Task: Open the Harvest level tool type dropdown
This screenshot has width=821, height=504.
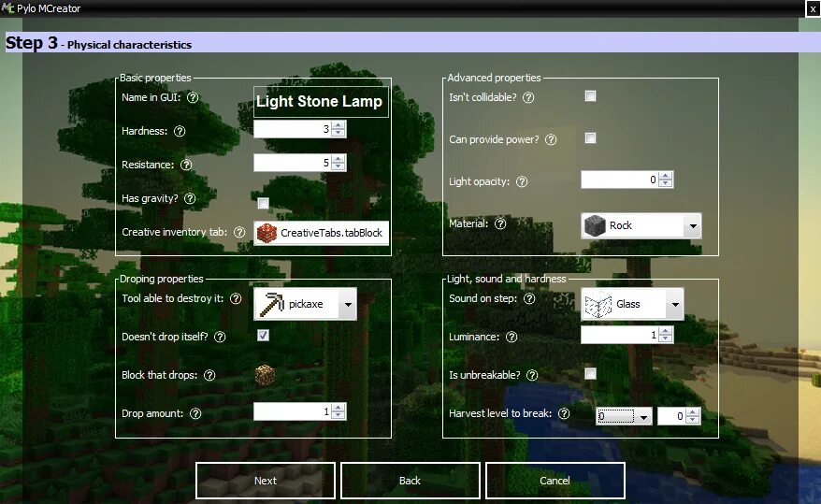Action: pos(624,417)
